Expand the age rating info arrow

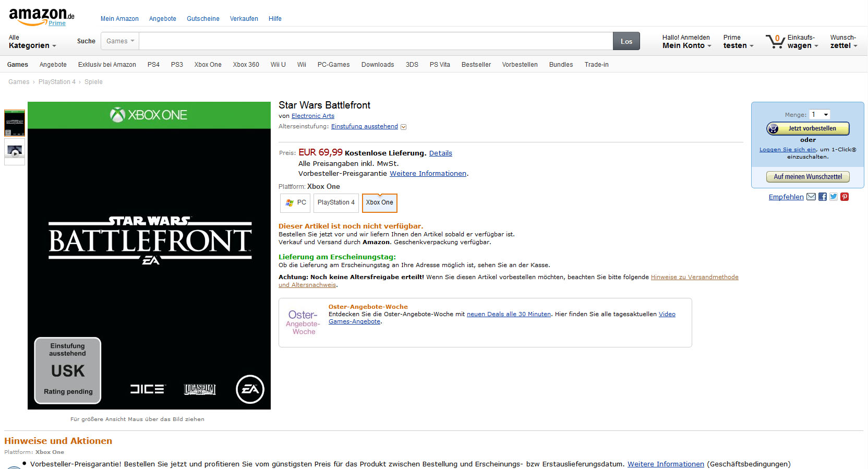pos(403,127)
